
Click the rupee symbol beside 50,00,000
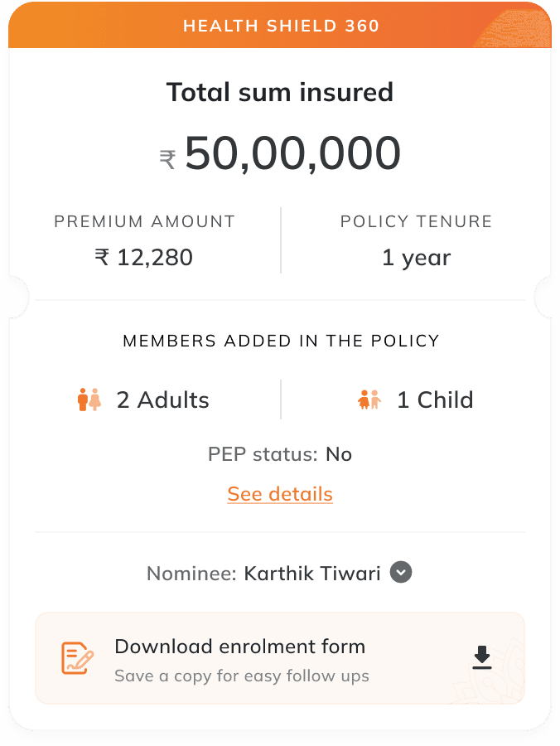point(168,158)
